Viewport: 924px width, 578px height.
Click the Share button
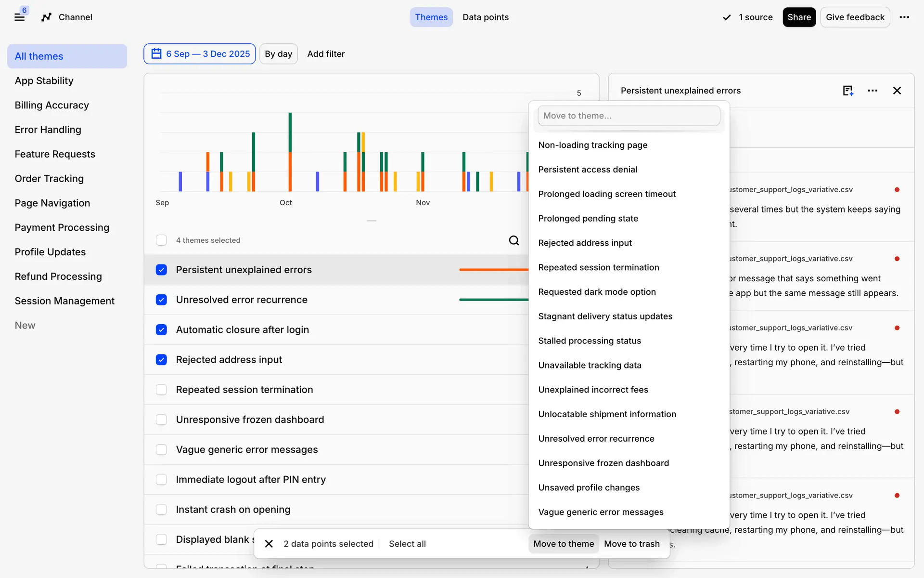[x=799, y=17]
